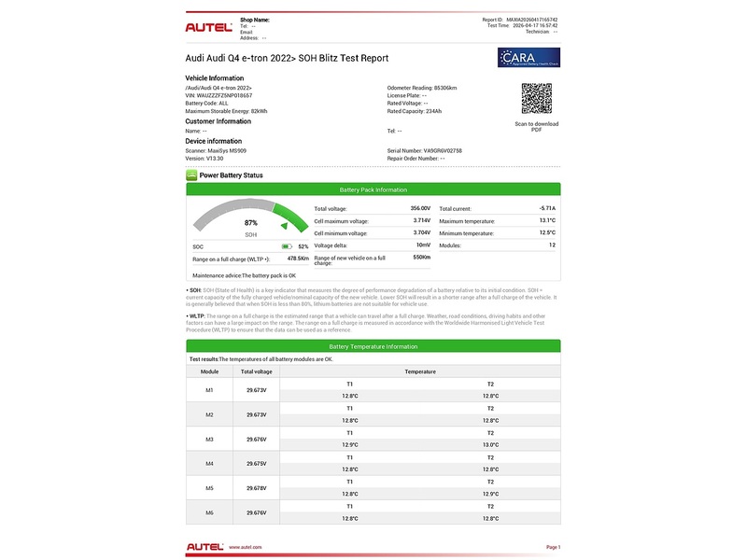Click the Total voltage column header
The width and height of the screenshot is (747, 560).
coord(256,371)
